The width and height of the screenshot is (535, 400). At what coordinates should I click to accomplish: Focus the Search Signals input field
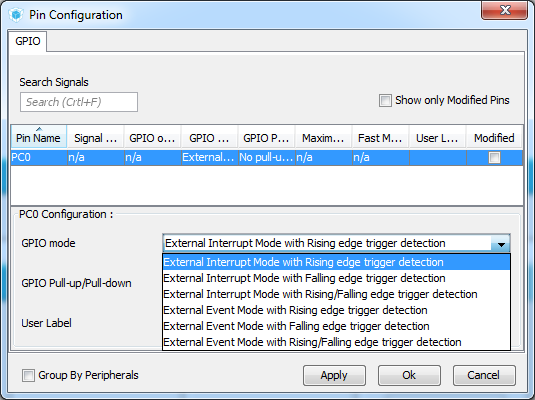pyautogui.click(x=79, y=102)
